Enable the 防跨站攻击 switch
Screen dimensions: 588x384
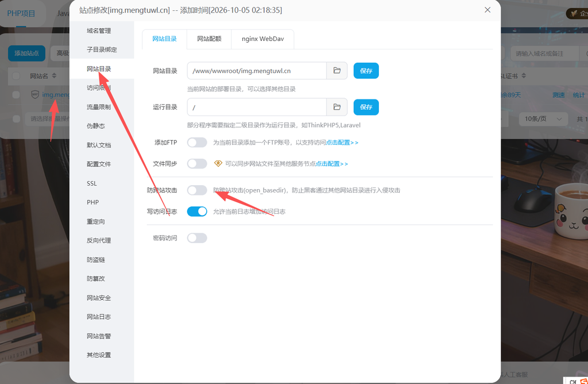pos(197,190)
